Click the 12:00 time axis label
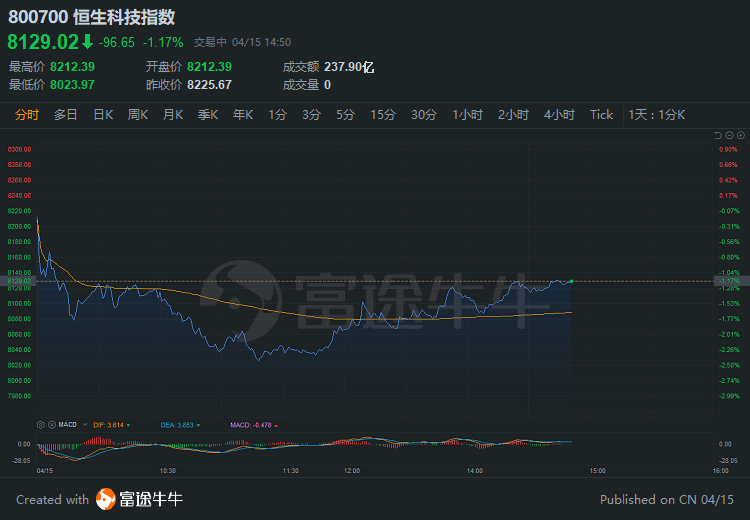750x520 pixels. [352, 471]
